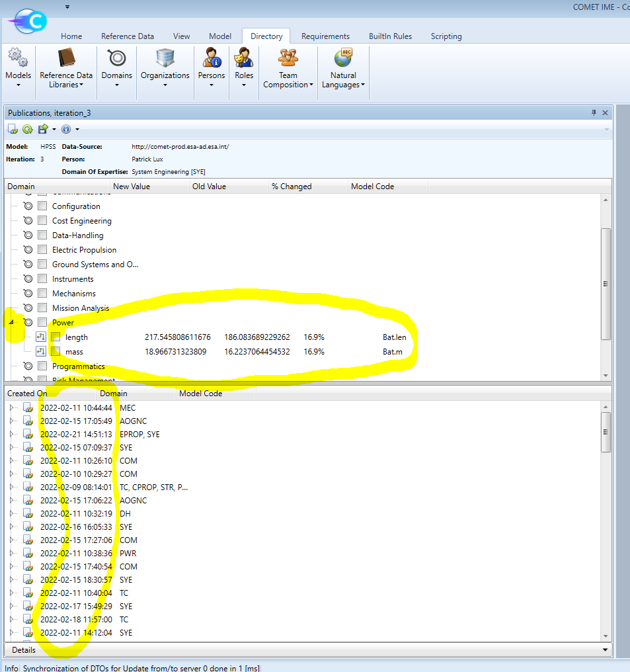Check the Power domain checkbox
Image resolution: width=630 pixels, height=672 pixels.
[42, 322]
